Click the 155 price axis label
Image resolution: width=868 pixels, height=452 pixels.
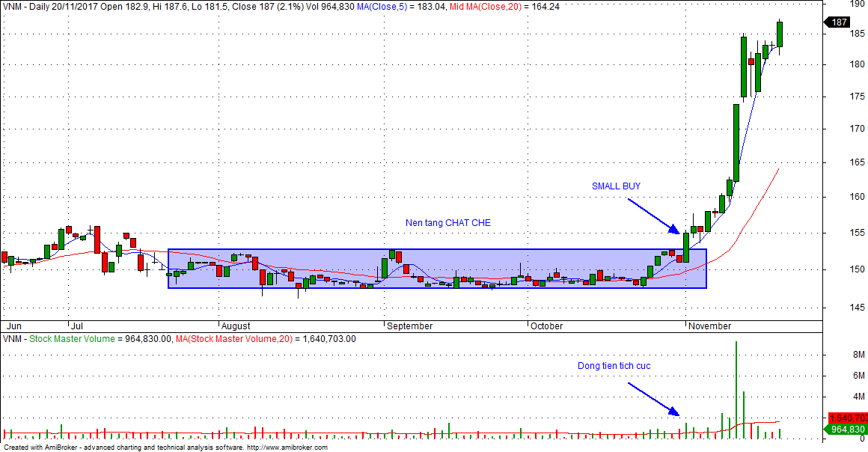857,233
